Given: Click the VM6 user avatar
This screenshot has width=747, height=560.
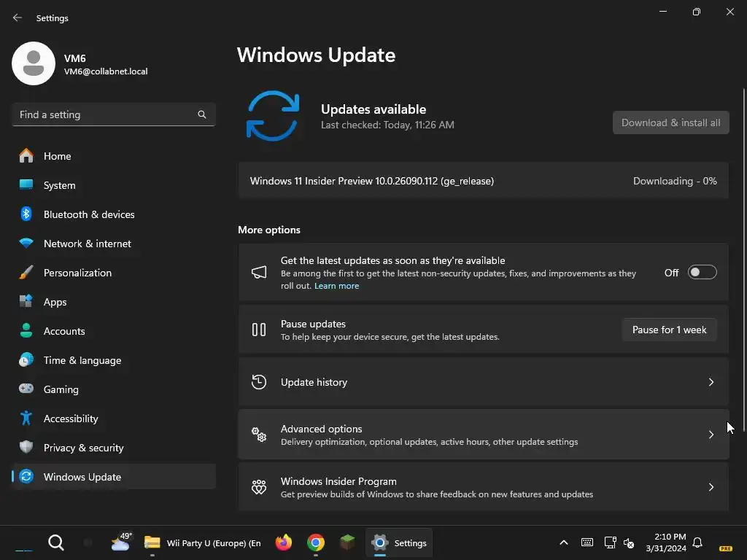Looking at the screenshot, I should point(34,63).
